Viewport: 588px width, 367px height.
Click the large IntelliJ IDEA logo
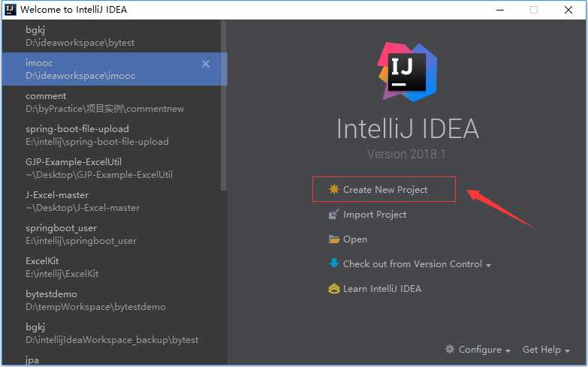coord(407,72)
